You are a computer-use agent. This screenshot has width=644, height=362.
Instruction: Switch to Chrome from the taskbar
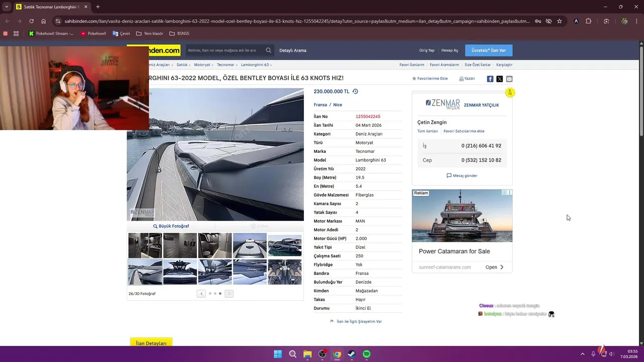pos(337,354)
